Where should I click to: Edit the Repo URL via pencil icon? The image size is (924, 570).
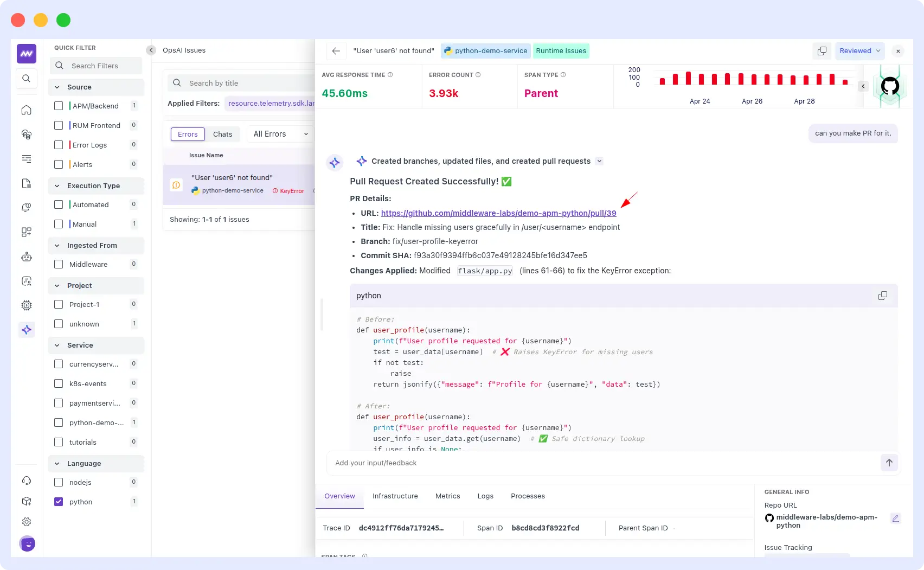(896, 518)
